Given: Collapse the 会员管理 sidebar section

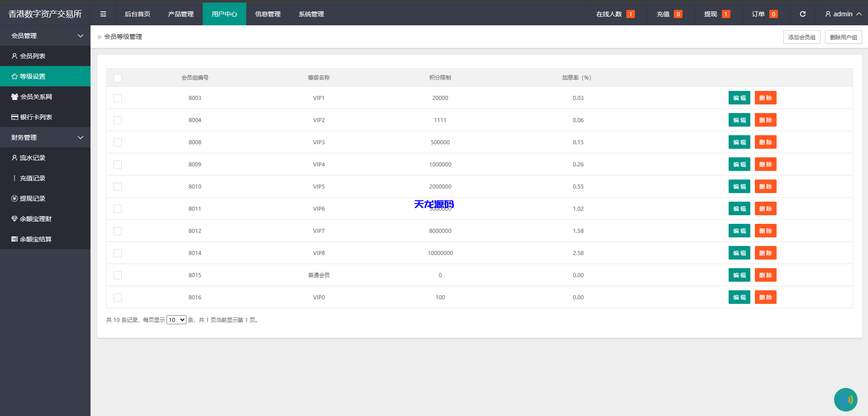Looking at the screenshot, I should click(81, 36).
